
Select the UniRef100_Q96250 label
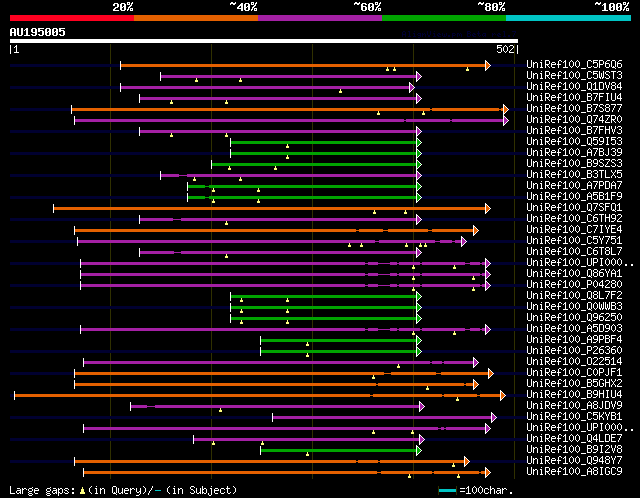(x=574, y=318)
